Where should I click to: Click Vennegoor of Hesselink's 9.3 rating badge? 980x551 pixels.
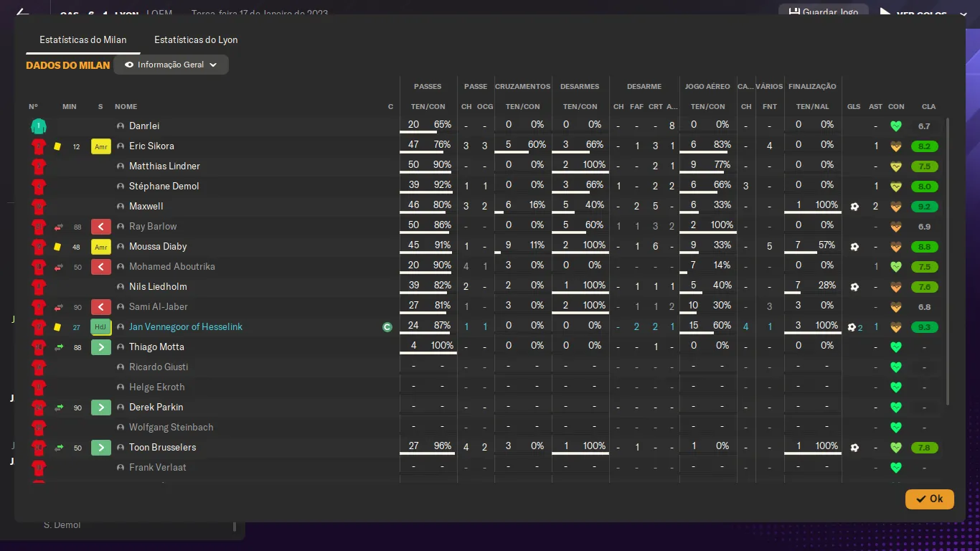coord(924,327)
